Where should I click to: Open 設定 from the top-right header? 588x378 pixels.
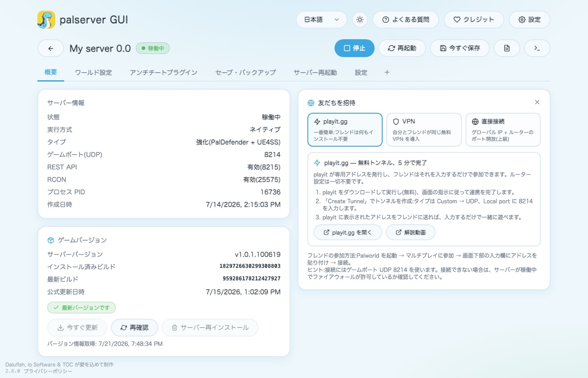(530, 20)
